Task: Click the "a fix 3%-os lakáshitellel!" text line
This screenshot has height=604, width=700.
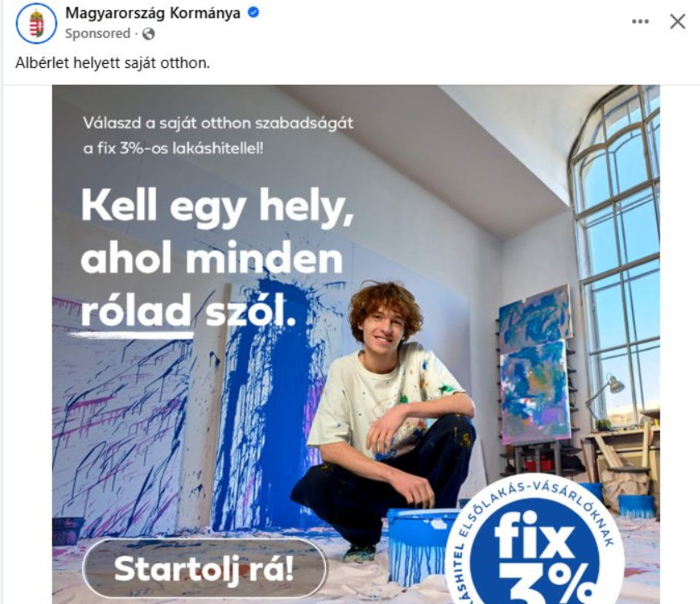Action: pyautogui.click(x=173, y=149)
